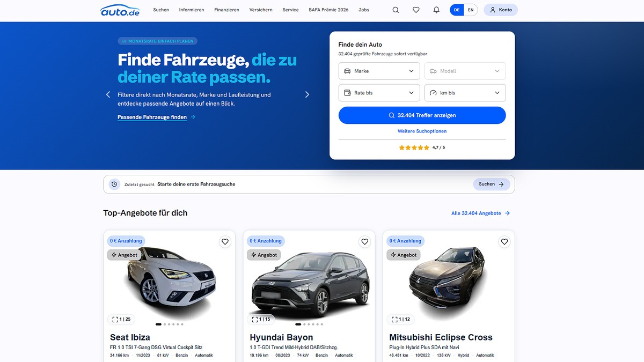
Task: Click the Suchen button in recent search bar
Action: (x=491, y=184)
